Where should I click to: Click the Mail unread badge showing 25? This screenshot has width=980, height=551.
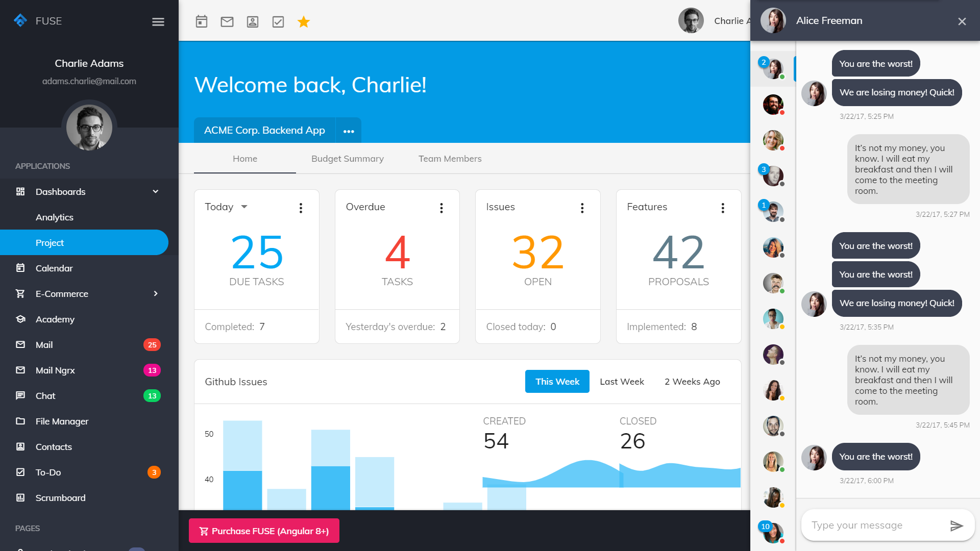(152, 345)
